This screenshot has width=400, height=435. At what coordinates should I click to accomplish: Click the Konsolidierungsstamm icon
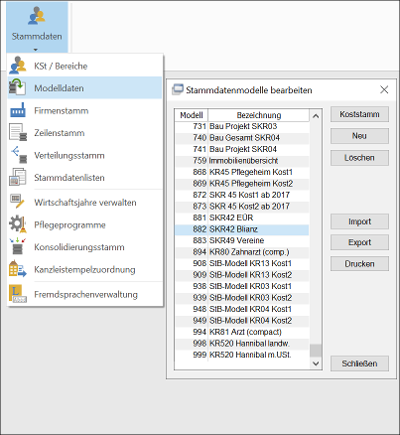17,246
